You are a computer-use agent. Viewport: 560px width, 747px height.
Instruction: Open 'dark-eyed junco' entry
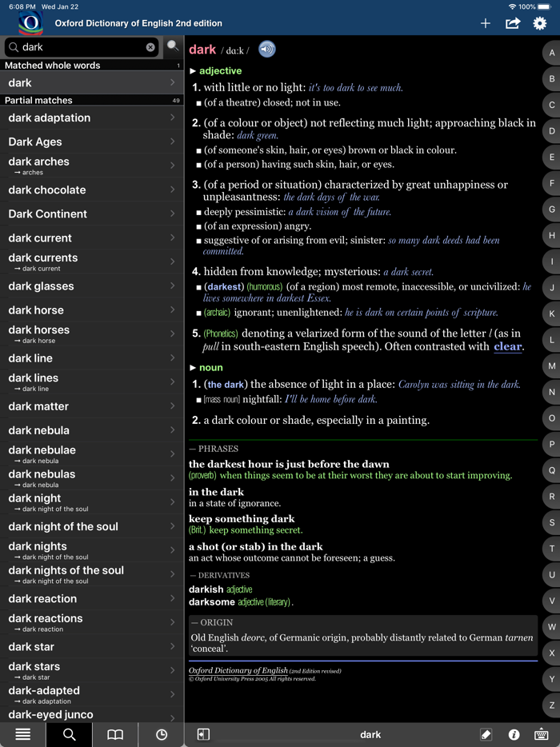[x=91, y=714]
